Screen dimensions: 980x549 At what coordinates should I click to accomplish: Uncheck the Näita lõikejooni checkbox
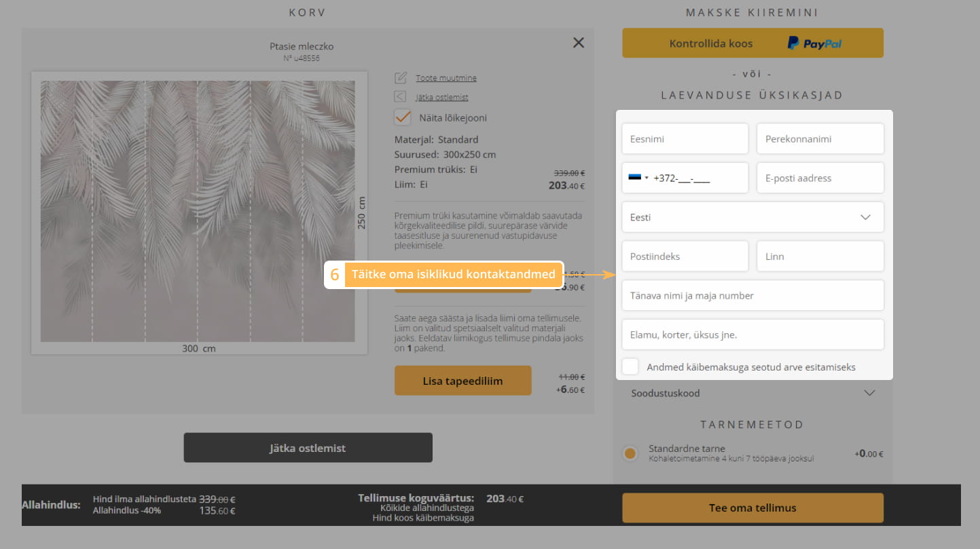pos(403,117)
